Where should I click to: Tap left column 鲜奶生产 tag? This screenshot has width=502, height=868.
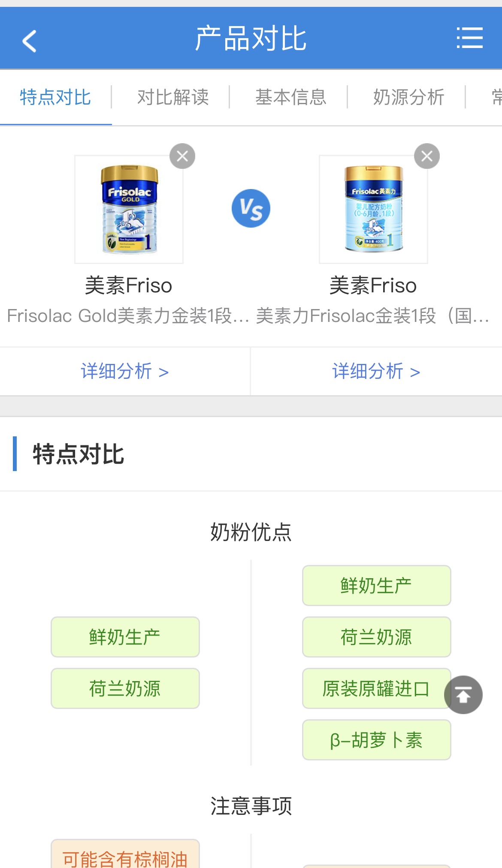tap(125, 637)
